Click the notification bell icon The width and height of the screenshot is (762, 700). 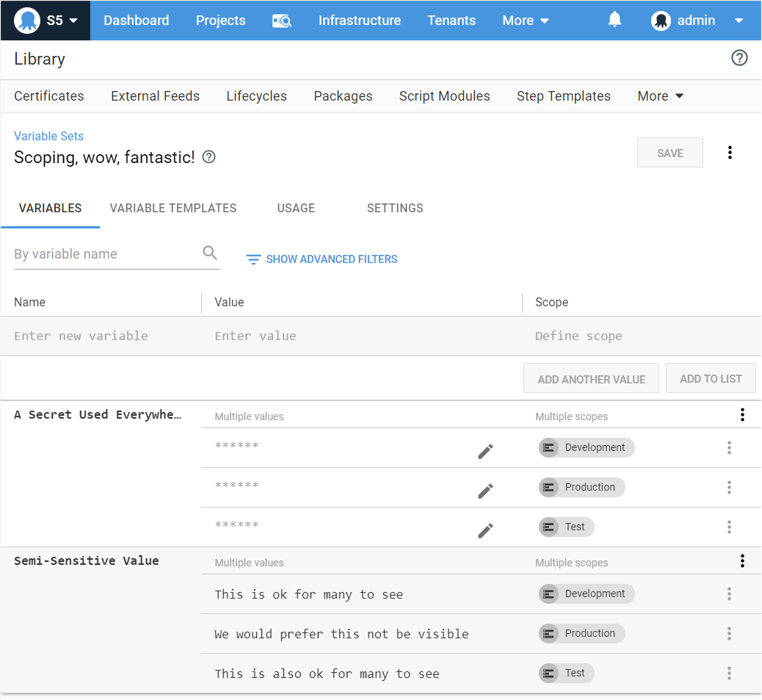pos(614,20)
